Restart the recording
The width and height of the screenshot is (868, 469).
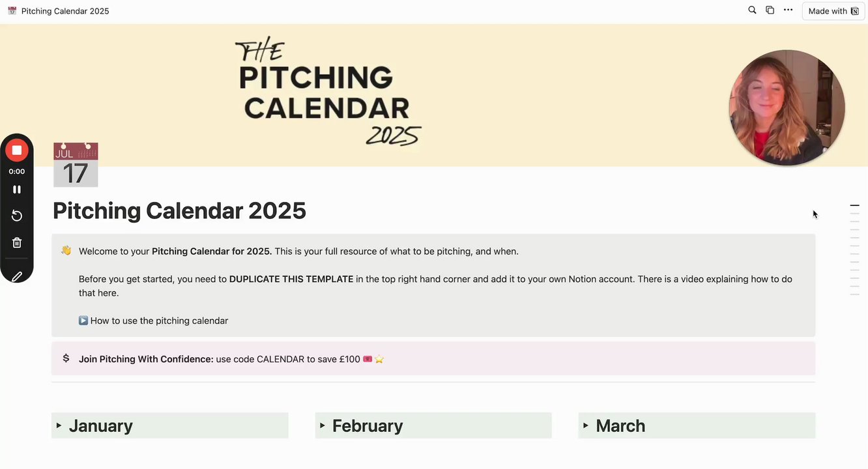(17, 216)
